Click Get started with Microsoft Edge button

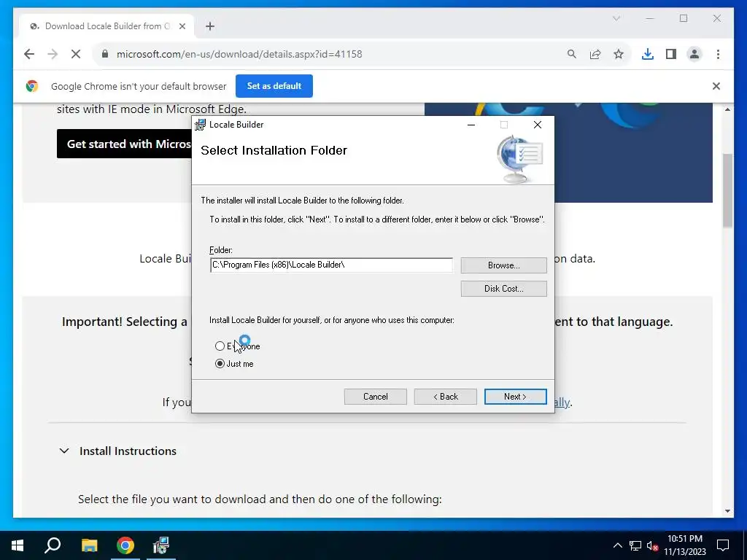pyautogui.click(x=124, y=144)
